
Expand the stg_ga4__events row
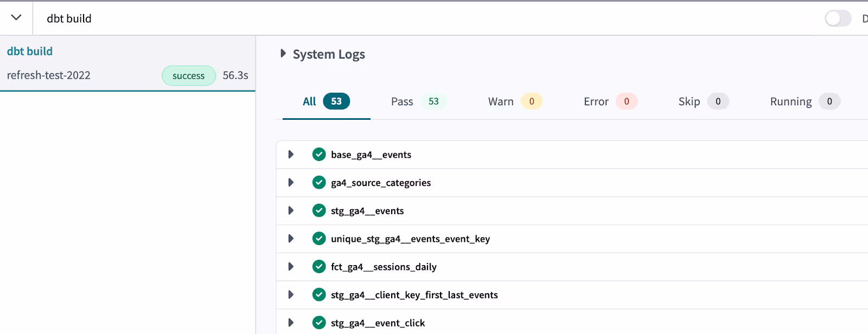pyautogui.click(x=291, y=211)
